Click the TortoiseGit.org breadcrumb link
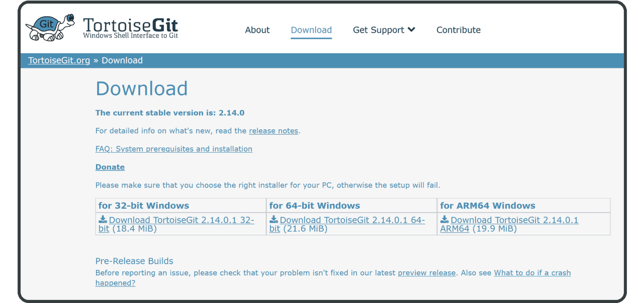 tap(59, 61)
